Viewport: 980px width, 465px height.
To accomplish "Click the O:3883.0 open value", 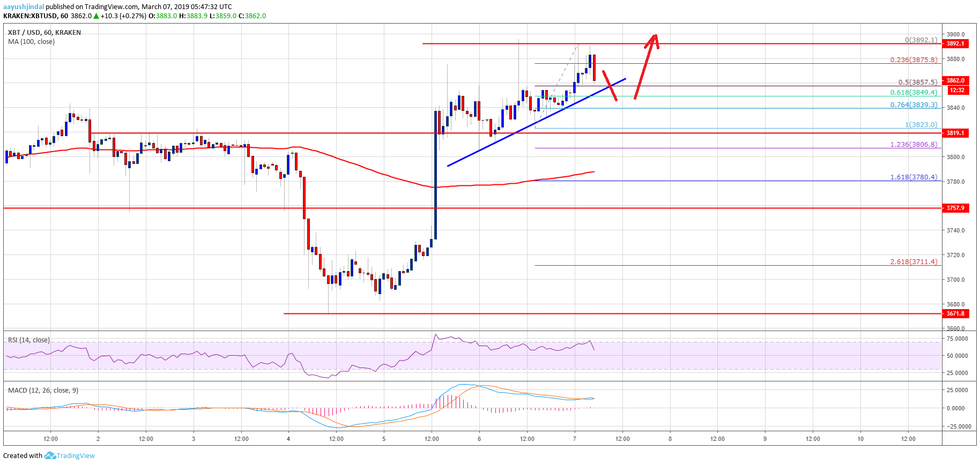I will click(162, 16).
